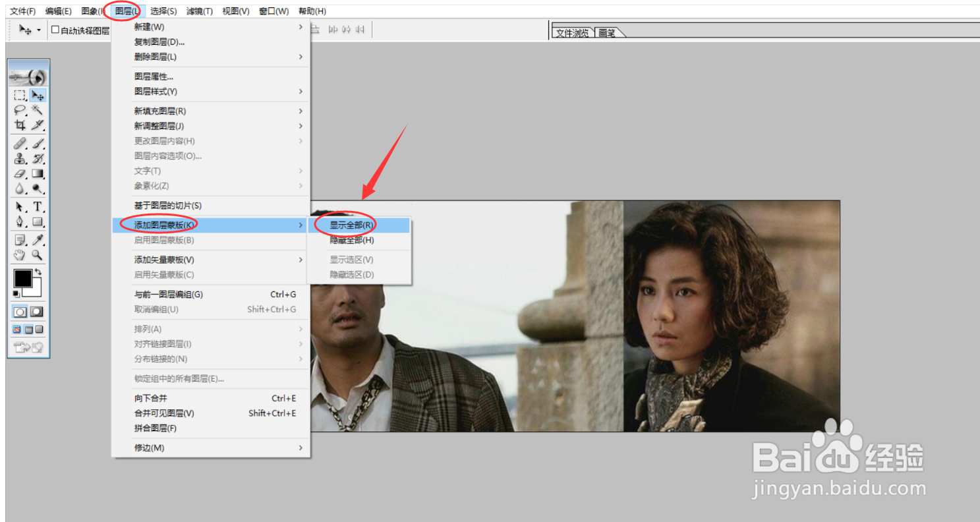Switch to the 画笔 tab
This screenshot has width=980, height=522.
[x=607, y=33]
